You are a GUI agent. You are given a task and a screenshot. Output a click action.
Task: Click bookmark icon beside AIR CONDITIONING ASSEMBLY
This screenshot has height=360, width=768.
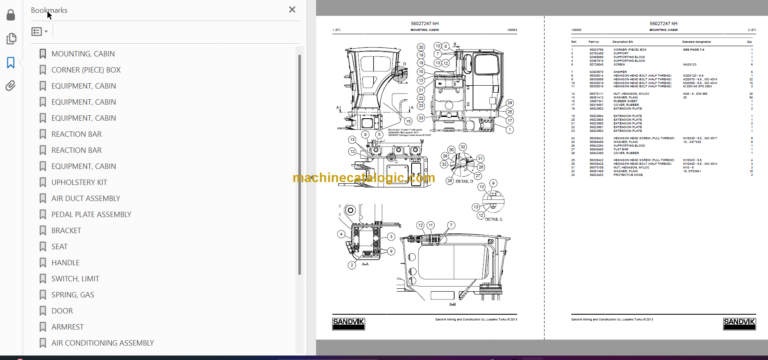coord(43,343)
